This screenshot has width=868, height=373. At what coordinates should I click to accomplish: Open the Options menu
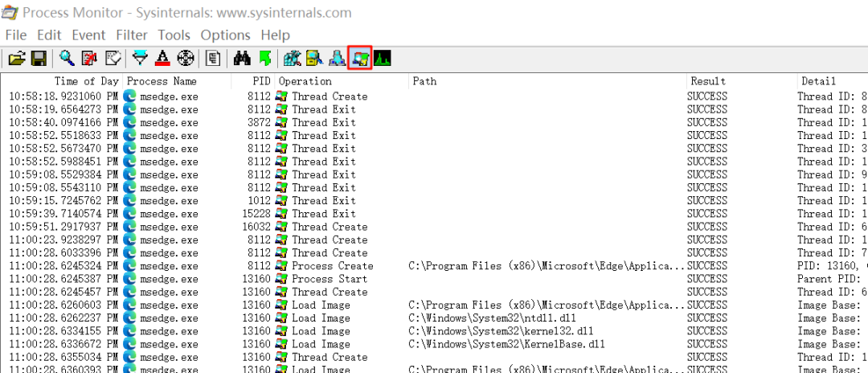click(225, 35)
